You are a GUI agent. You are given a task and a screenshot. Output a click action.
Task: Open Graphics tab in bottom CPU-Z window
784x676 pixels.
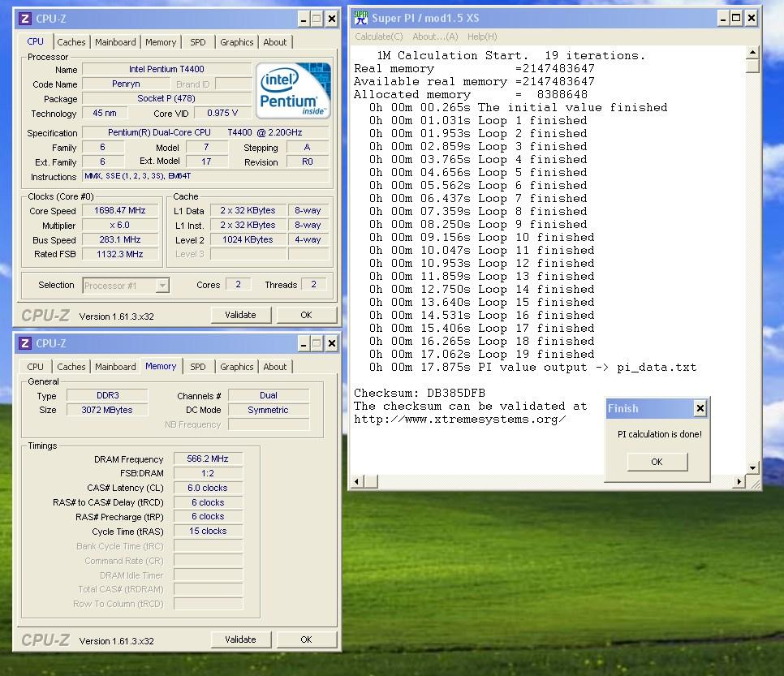[x=236, y=367]
